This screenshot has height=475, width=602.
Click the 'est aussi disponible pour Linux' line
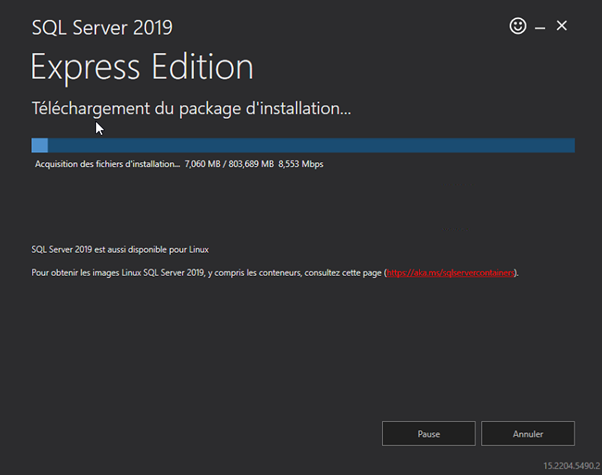coord(120,250)
